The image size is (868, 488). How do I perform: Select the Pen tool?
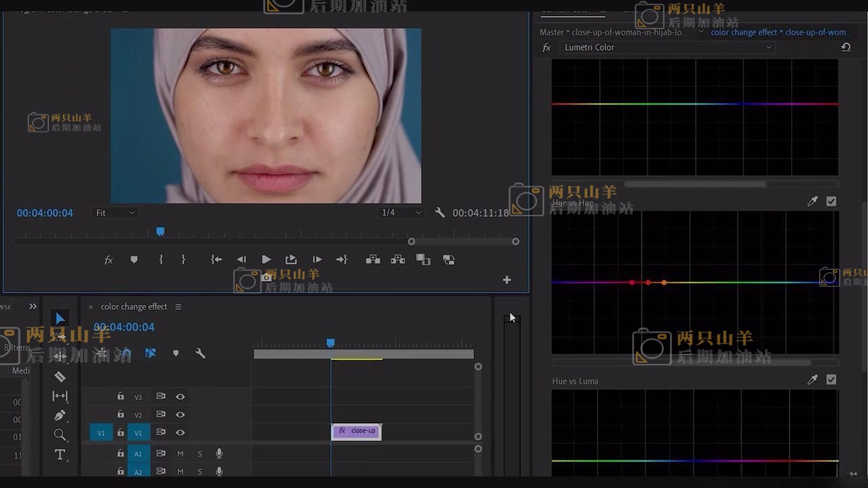pyautogui.click(x=60, y=415)
